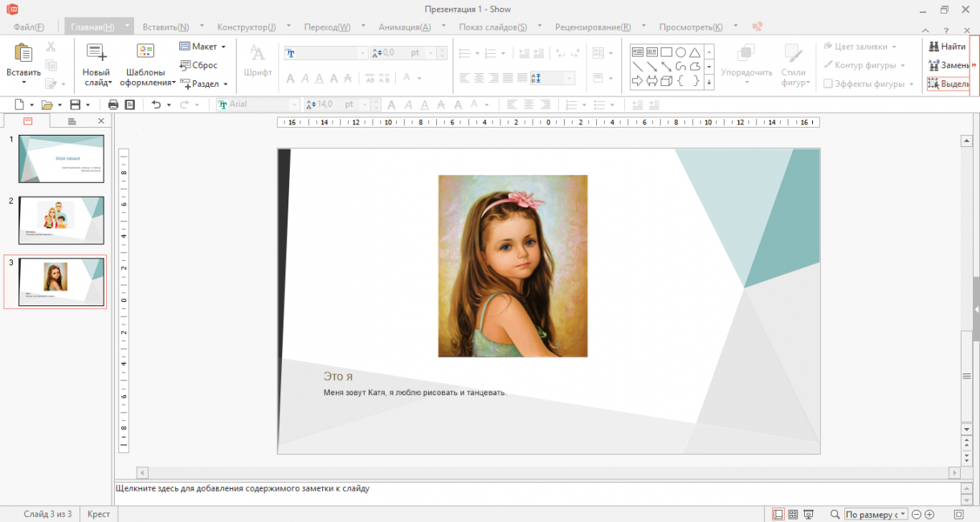Click the Paste (Вставить) clipboard icon
Screen dimensions: 980x522
click(23, 54)
